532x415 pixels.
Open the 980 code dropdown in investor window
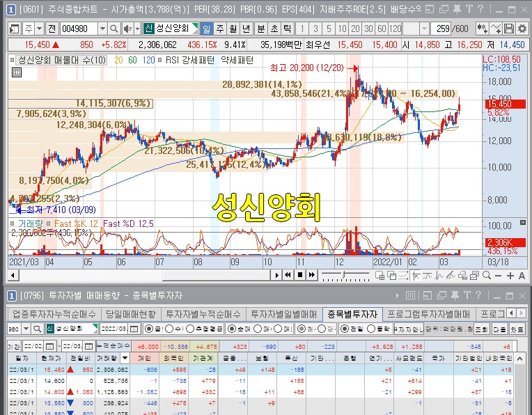coord(26,329)
